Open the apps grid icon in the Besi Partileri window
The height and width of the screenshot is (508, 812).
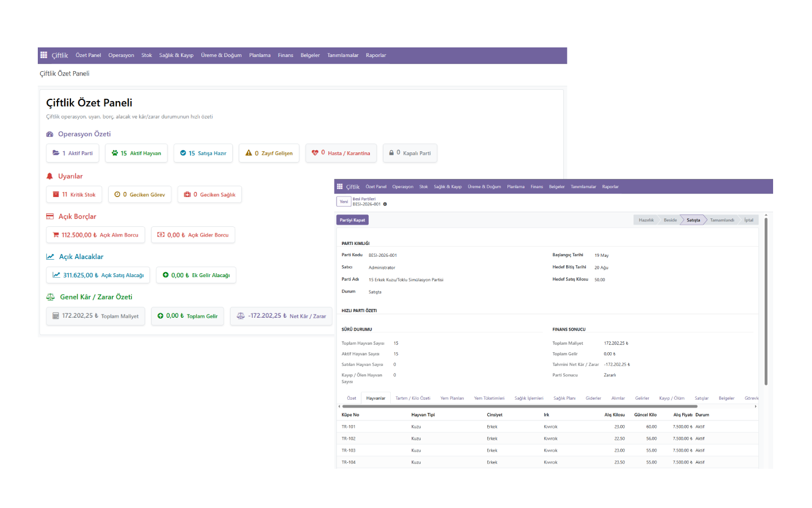(x=339, y=186)
